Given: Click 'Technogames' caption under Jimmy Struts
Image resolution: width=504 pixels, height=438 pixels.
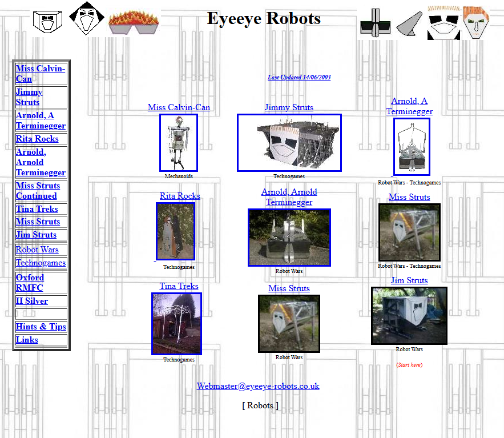Looking at the screenshot, I should click(x=289, y=176).
